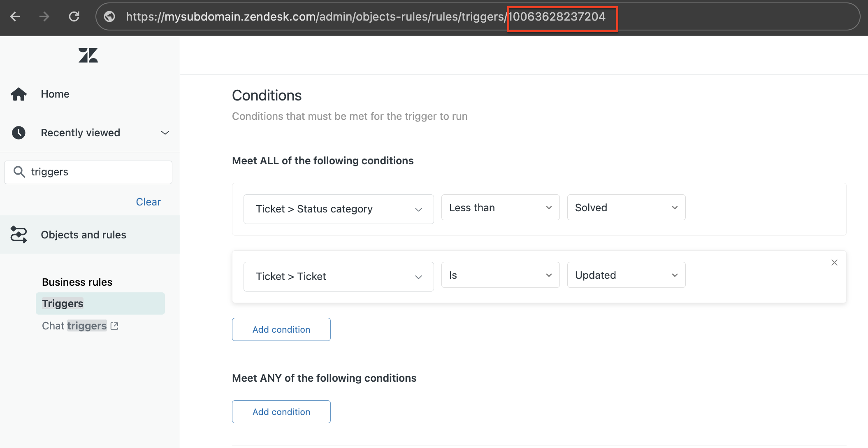Click the triggers search input field
This screenshot has height=448, width=868.
click(89, 171)
